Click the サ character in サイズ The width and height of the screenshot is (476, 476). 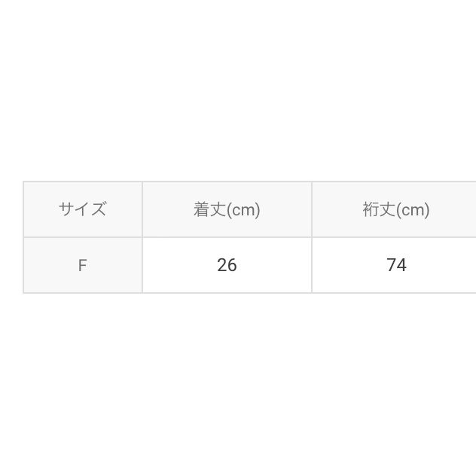(66, 209)
